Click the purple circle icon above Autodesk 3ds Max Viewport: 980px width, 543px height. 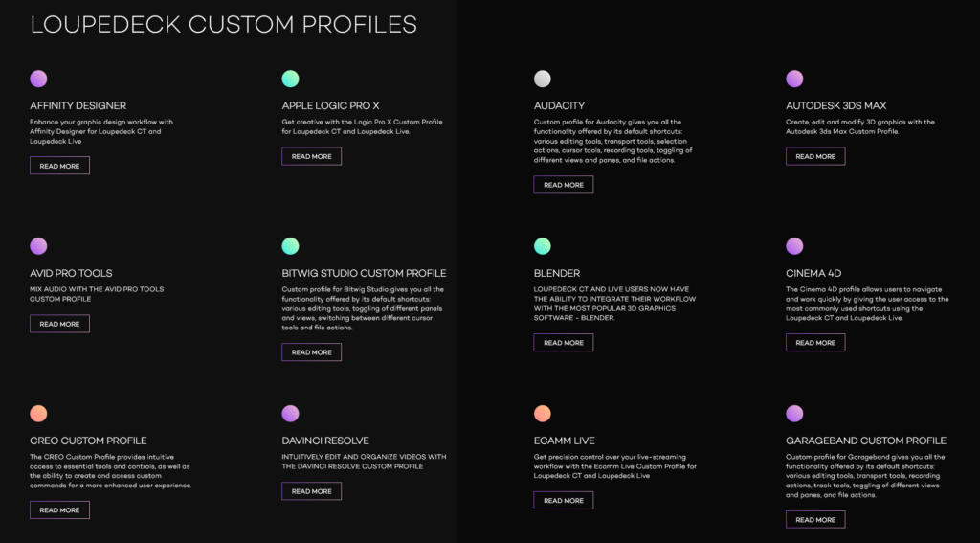(794, 79)
